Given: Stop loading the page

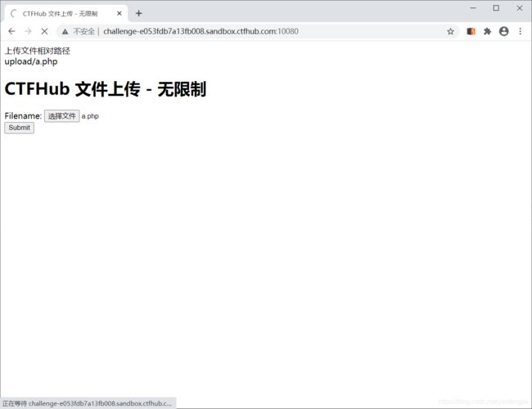Looking at the screenshot, I should pyautogui.click(x=44, y=31).
